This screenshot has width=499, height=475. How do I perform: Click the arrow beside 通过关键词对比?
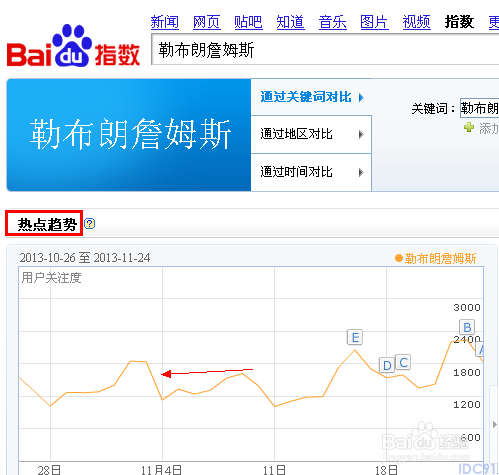tap(361, 97)
